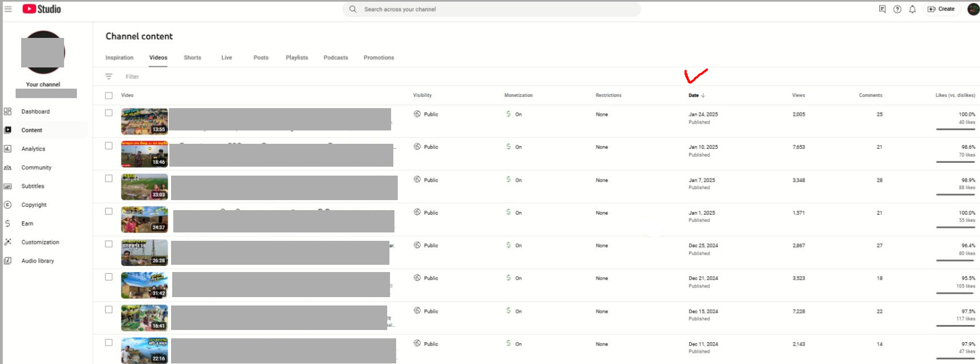Viewport: 980px width, 364px height.
Task: Open the Earn section in the sidebar
Action: tap(27, 224)
